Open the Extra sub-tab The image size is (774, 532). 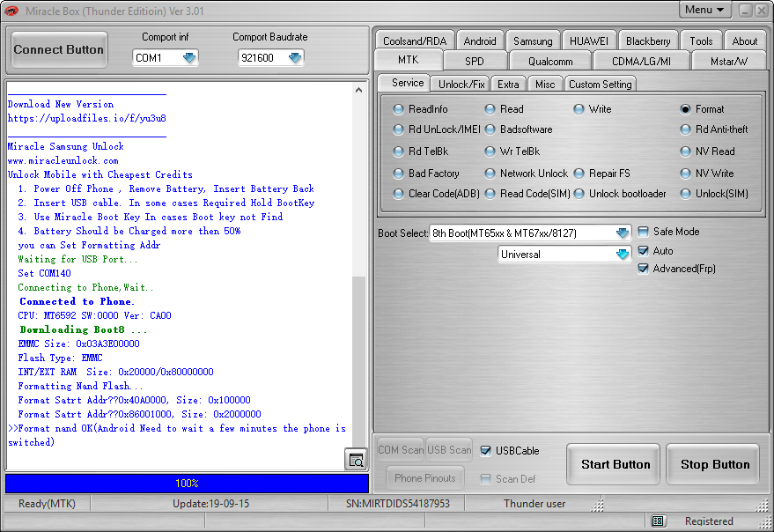(x=508, y=84)
